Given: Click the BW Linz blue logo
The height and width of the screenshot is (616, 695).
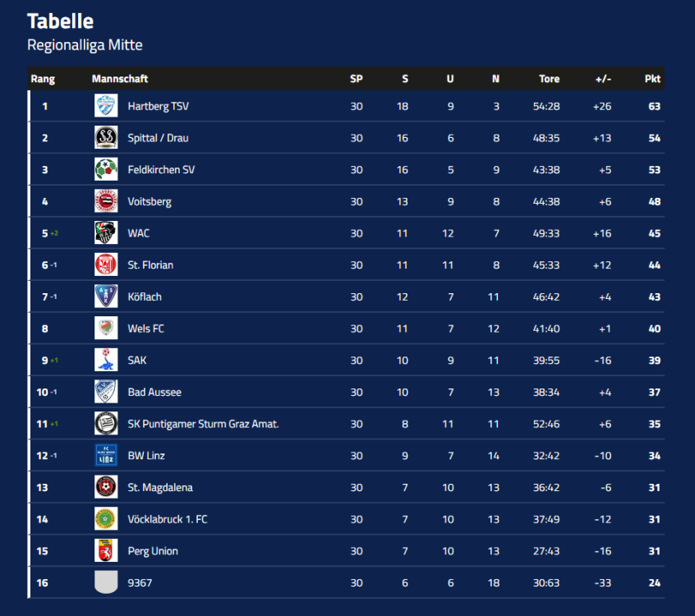Looking at the screenshot, I should point(106,455).
